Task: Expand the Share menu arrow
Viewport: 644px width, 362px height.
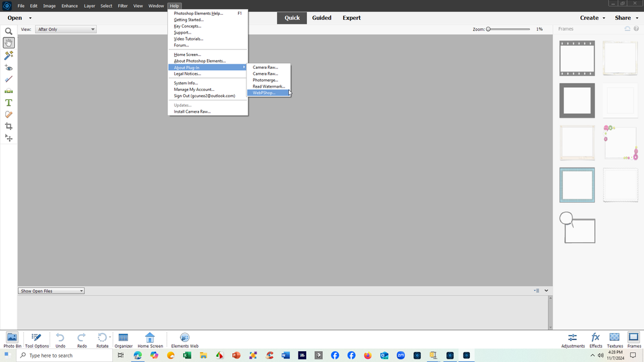Action: point(637,18)
